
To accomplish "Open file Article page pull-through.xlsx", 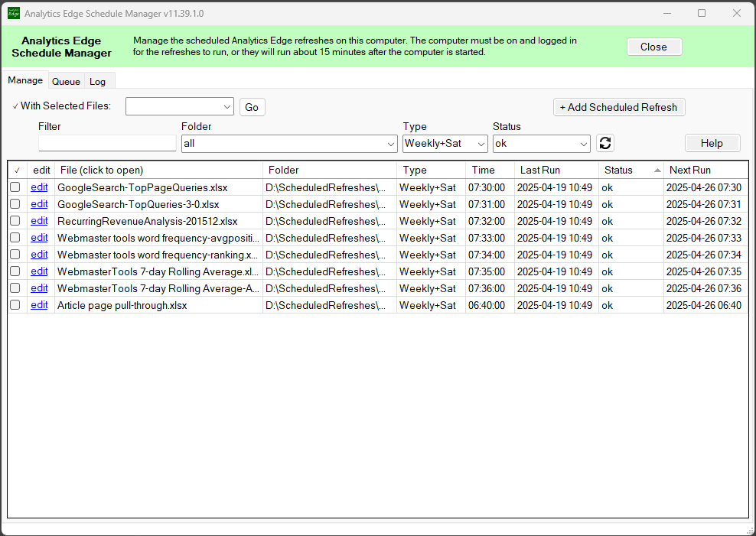I will pos(122,305).
